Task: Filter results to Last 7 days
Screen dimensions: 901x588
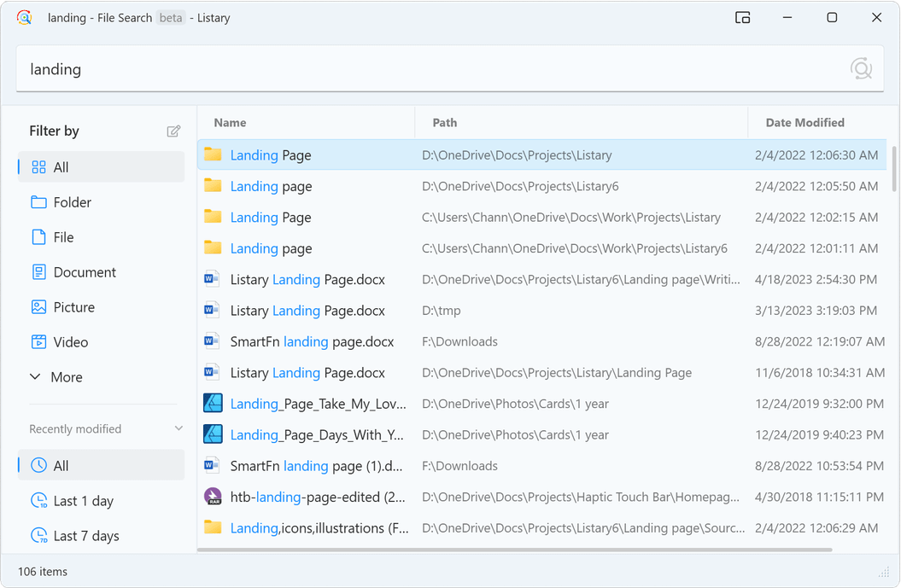Action: 101,536
